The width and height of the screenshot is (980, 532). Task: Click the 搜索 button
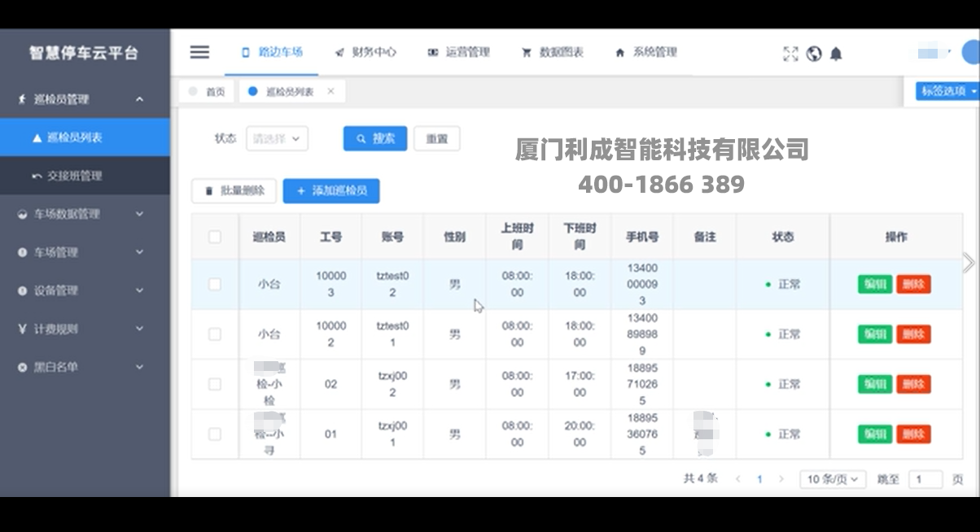point(375,138)
